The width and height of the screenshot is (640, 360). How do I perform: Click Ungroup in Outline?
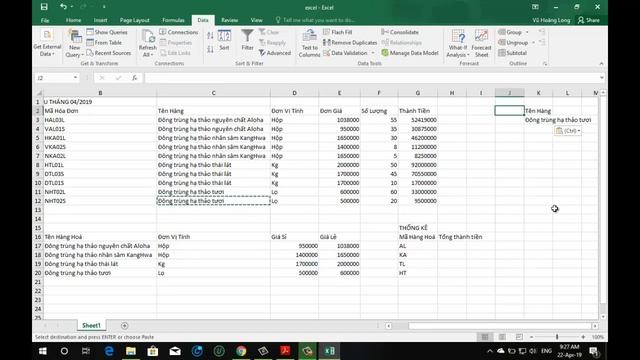coord(513,42)
